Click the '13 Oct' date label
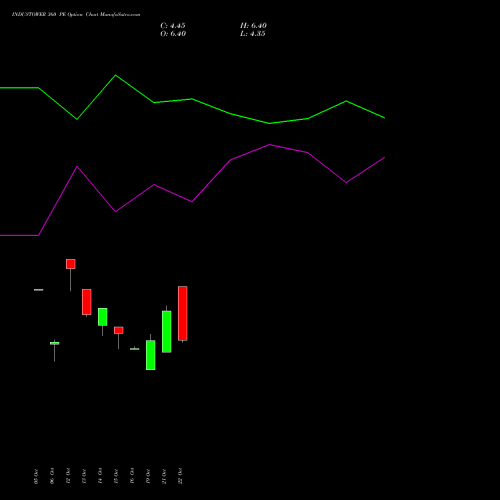Viewport: 500px width, 500px height. pyautogui.click(x=84, y=476)
